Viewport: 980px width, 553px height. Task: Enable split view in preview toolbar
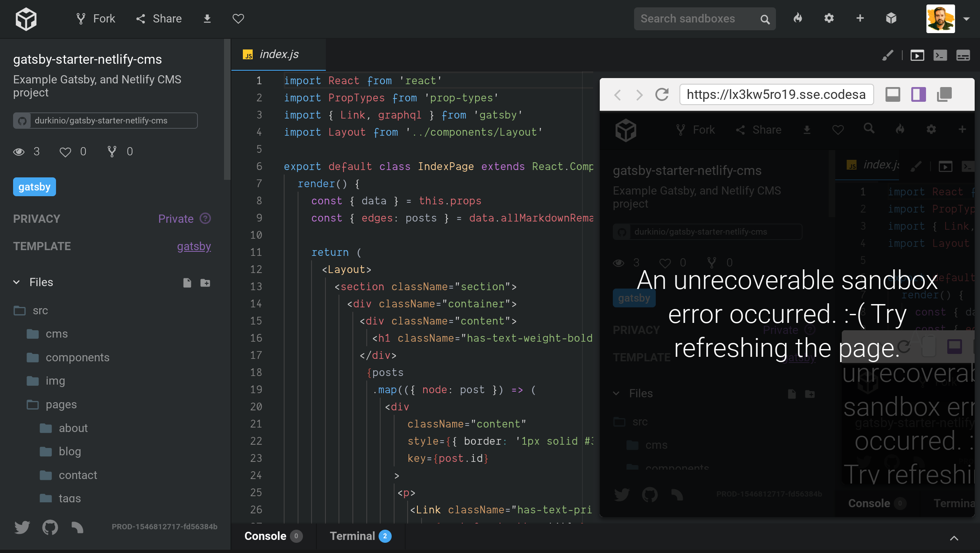919,94
